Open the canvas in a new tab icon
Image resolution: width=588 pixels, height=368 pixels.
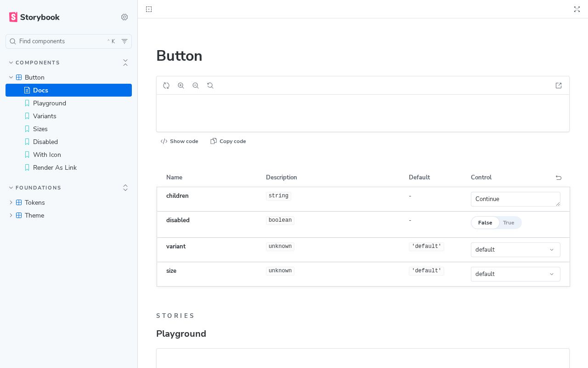click(559, 86)
